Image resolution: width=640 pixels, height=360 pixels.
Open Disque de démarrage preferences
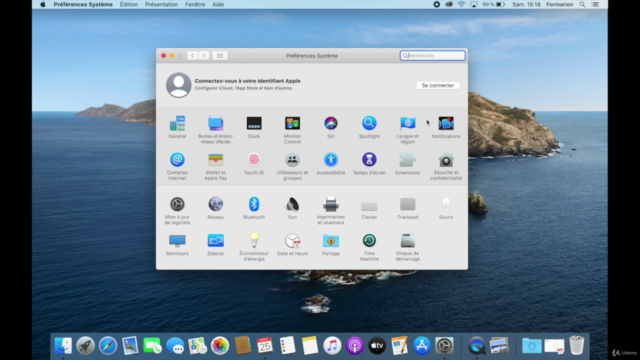pyautogui.click(x=407, y=240)
